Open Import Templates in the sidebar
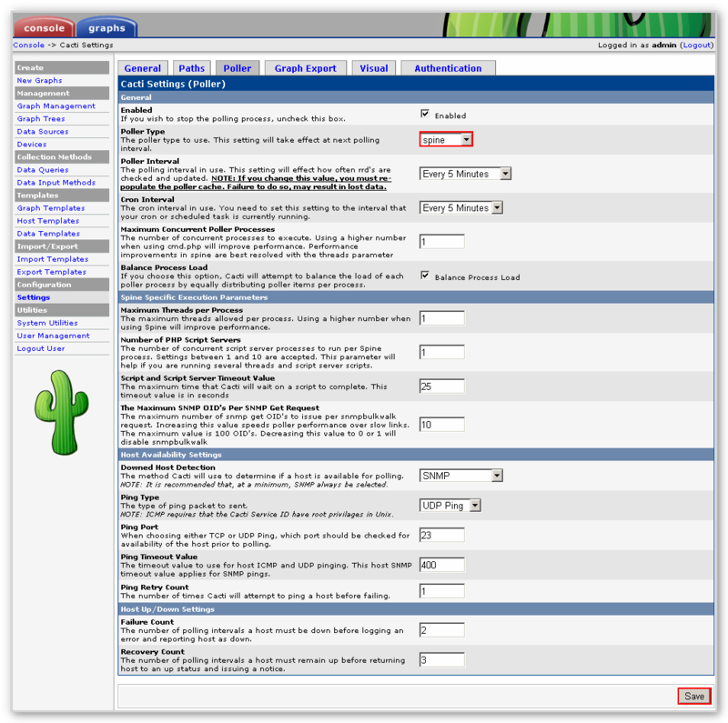Image resolution: width=728 pixels, height=723 pixels. 53,259
